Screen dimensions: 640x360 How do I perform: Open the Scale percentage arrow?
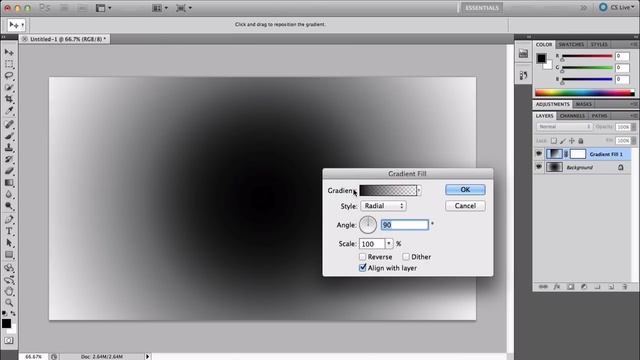pos(389,244)
